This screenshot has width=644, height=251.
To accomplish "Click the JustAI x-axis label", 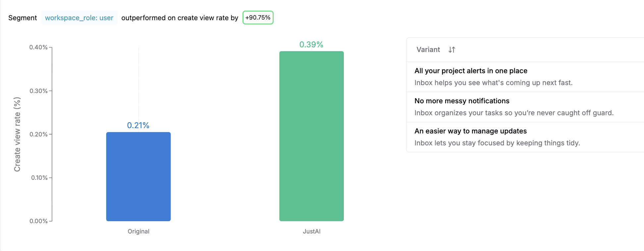I will pos(311,231).
